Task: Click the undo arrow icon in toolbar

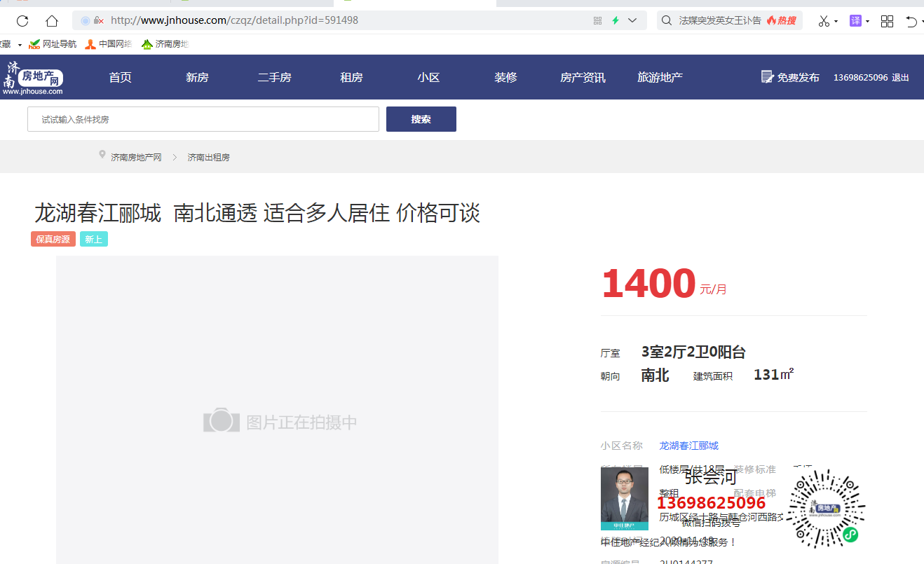Action: (x=911, y=21)
